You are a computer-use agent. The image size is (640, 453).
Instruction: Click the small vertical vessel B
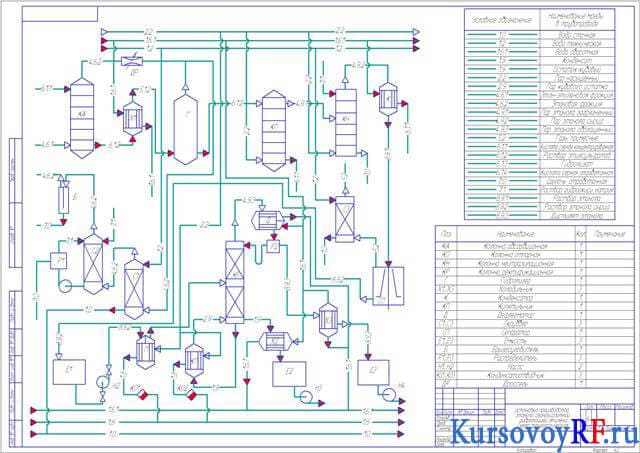coord(63,199)
